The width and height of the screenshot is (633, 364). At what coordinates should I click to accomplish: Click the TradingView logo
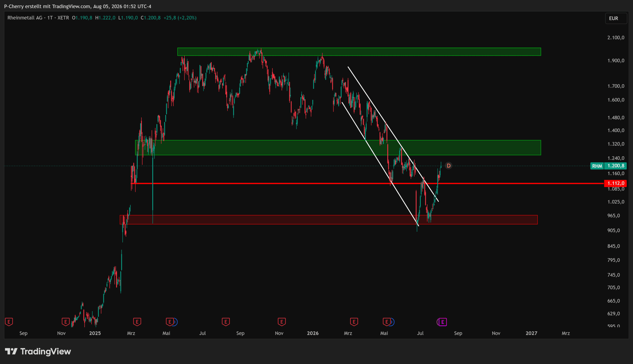coord(38,351)
